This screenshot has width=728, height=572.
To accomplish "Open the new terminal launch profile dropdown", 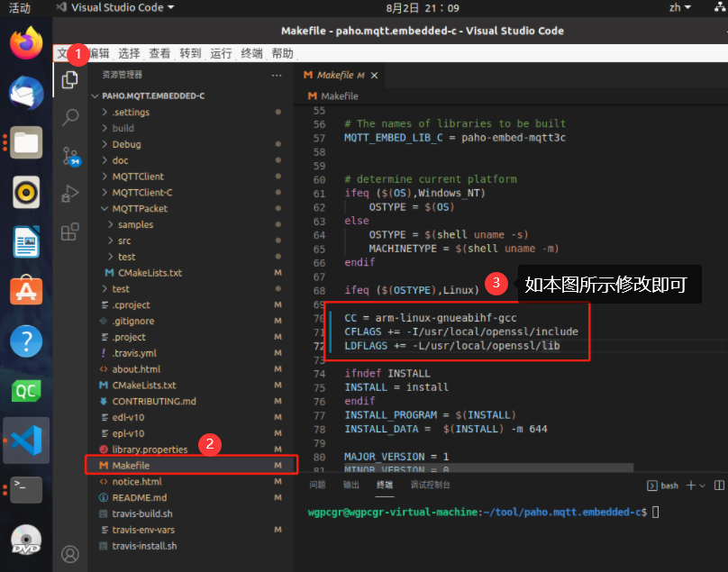I will (703, 486).
